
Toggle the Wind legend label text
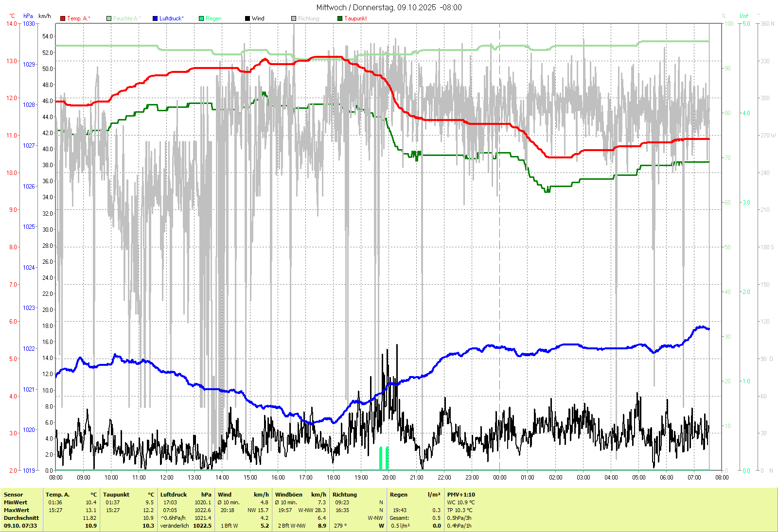click(x=258, y=18)
